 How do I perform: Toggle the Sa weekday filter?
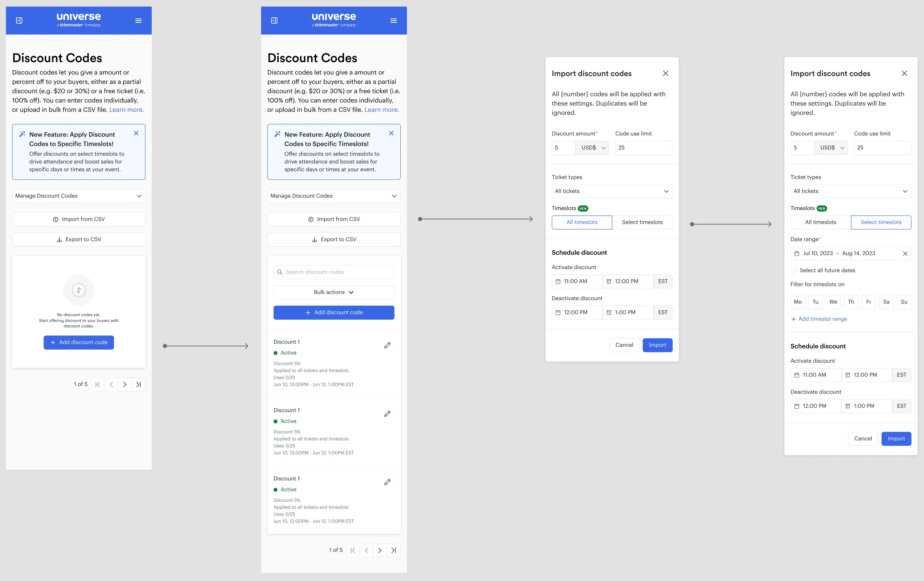[886, 302]
